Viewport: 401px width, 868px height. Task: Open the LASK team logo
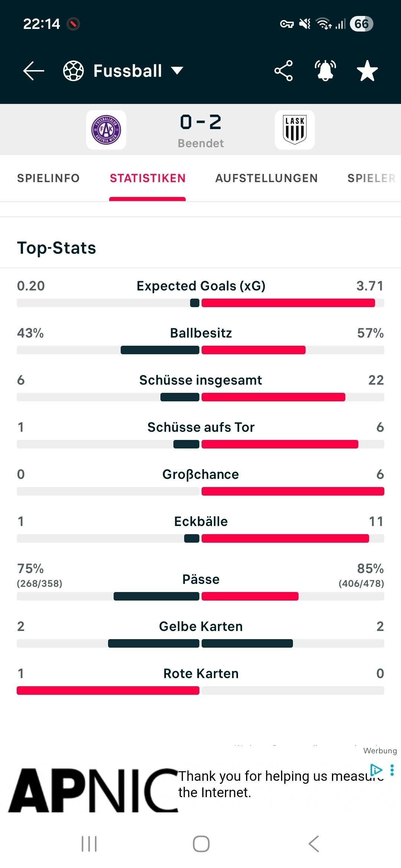(x=295, y=130)
